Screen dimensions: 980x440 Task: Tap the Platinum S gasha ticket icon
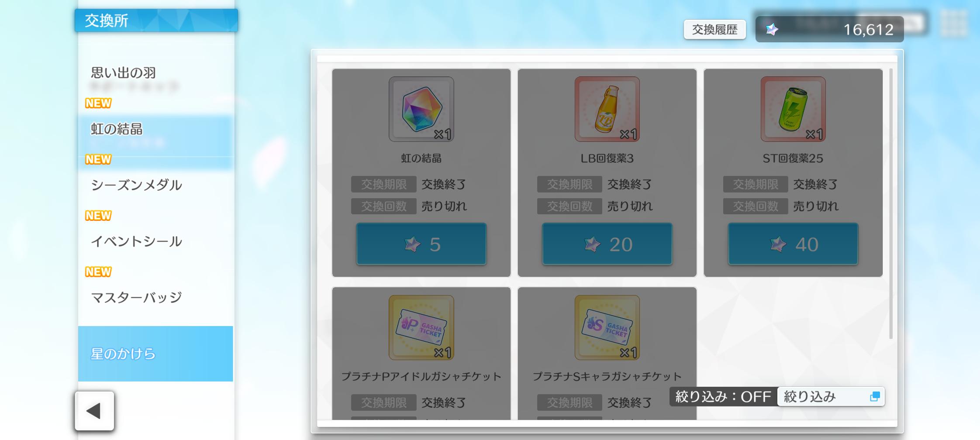pyautogui.click(x=607, y=327)
